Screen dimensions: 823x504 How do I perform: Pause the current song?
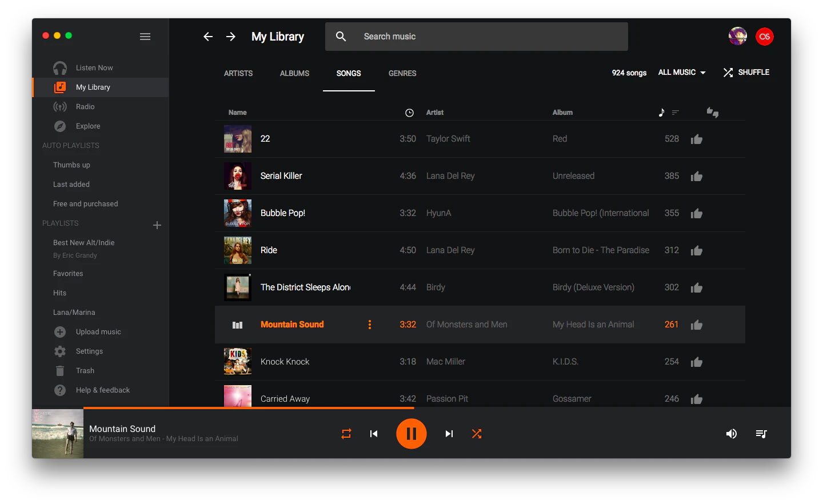(x=411, y=434)
